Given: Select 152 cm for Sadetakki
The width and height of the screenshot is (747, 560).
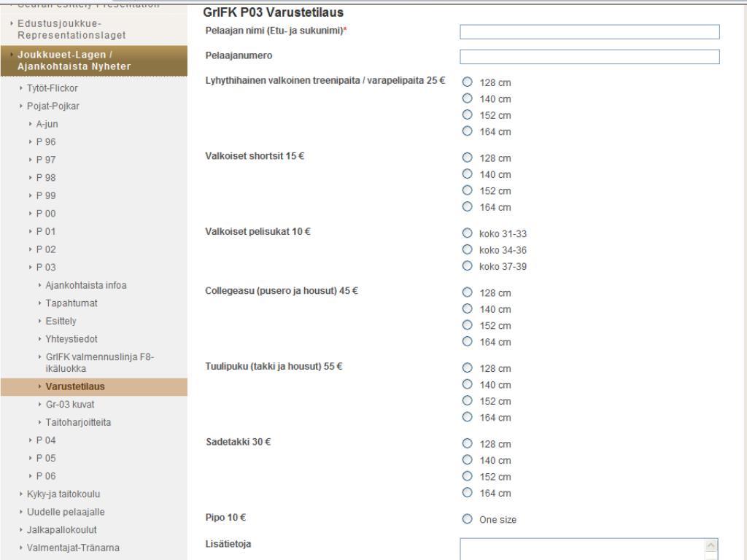Looking at the screenshot, I should 468,475.
